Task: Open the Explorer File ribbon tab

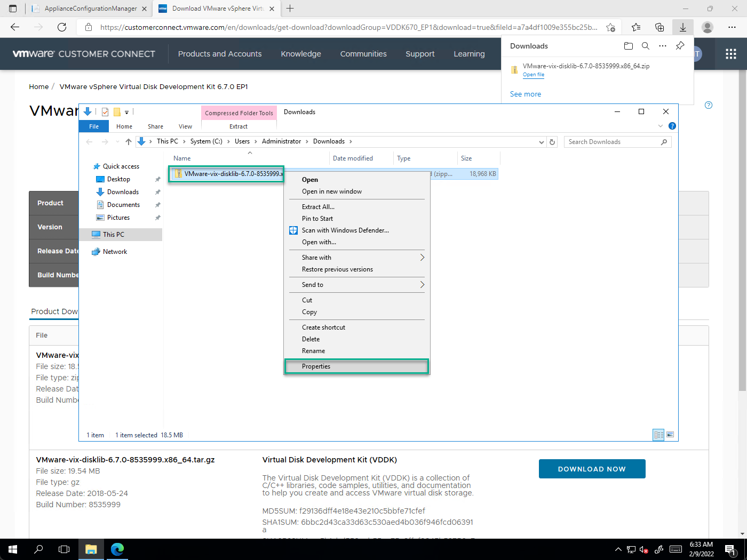Action: [94, 126]
